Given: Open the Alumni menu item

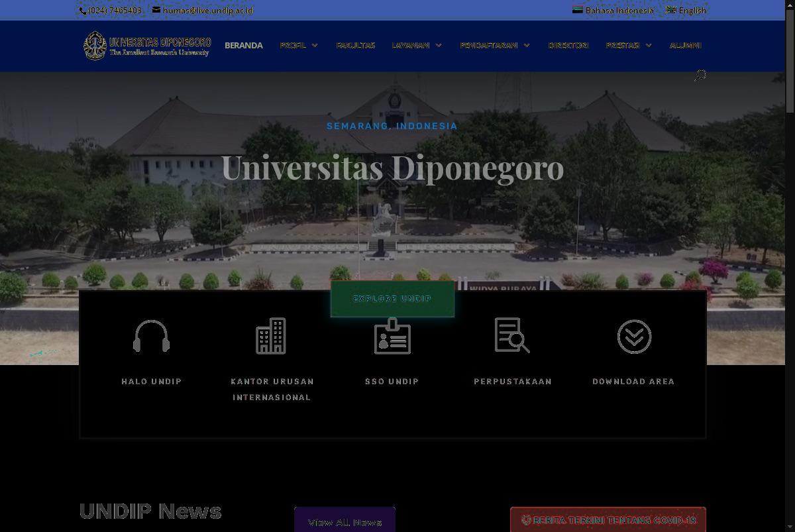Looking at the screenshot, I should pos(685,45).
